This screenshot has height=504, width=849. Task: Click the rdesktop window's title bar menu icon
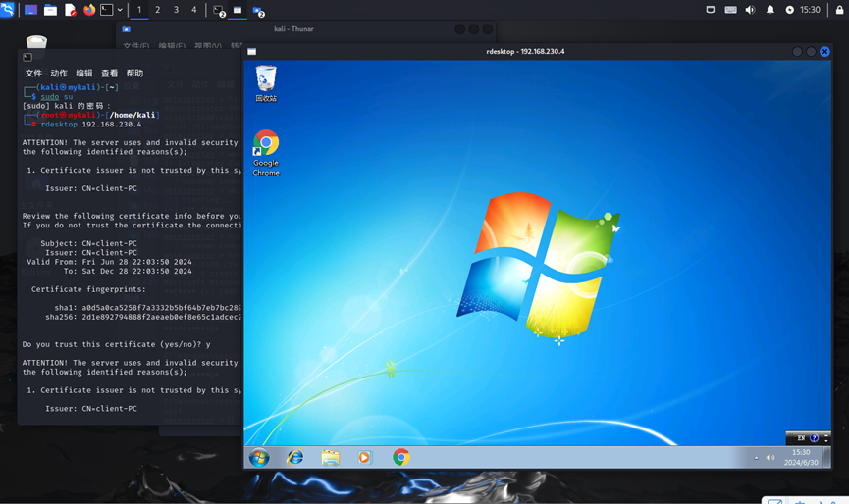click(252, 51)
